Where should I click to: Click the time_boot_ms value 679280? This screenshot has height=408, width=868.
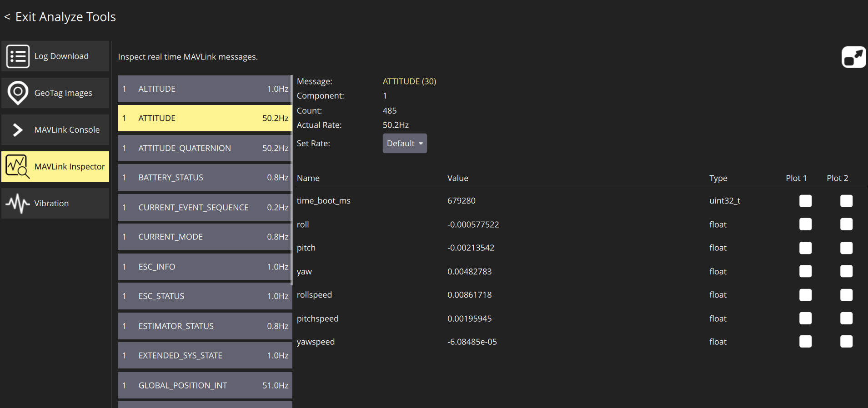pyautogui.click(x=462, y=201)
